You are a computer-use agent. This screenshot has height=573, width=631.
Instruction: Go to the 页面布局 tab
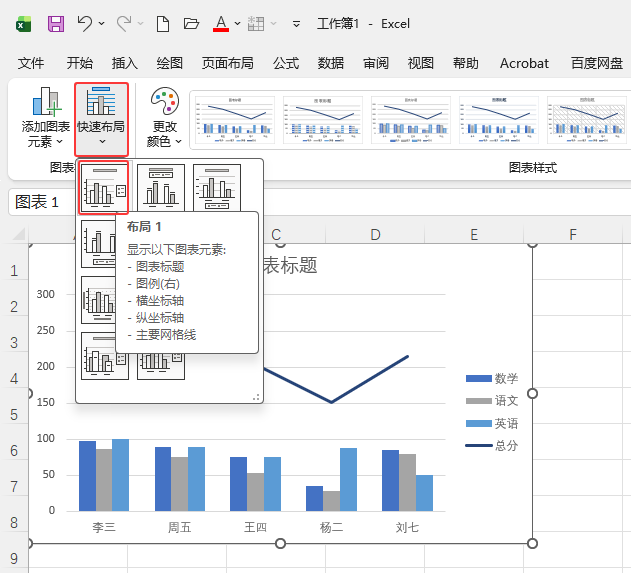click(x=228, y=63)
